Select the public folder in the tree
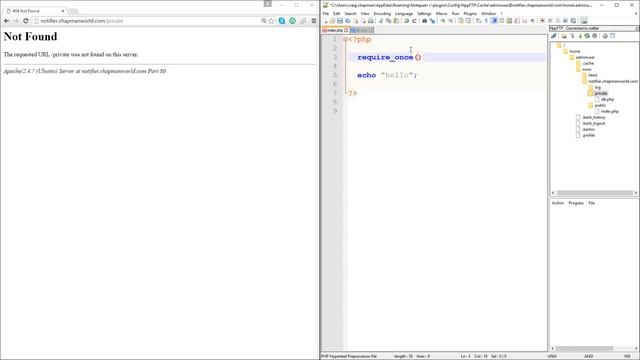 click(600, 105)
